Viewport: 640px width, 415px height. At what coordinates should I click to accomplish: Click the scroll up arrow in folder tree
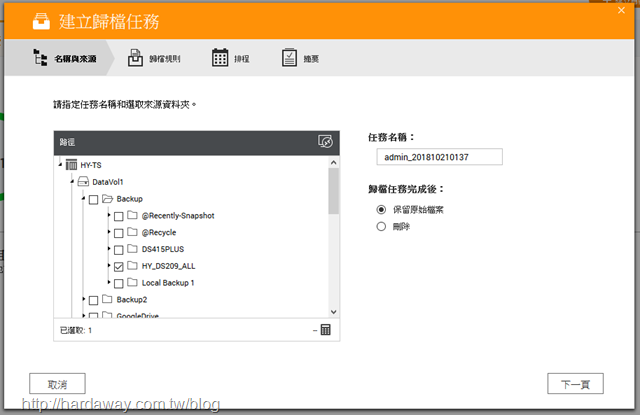pos(333,162)
